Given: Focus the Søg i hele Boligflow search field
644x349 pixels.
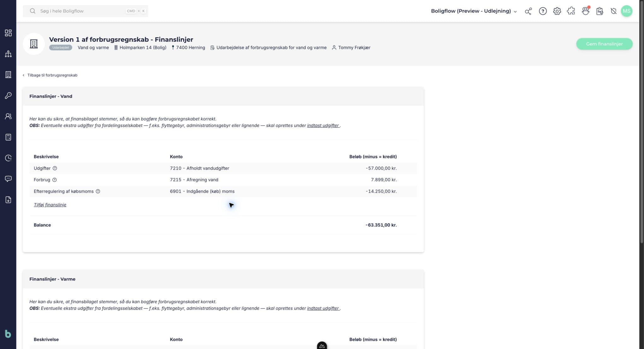Looking at the screenshot, I should click(x=86, y=11).
